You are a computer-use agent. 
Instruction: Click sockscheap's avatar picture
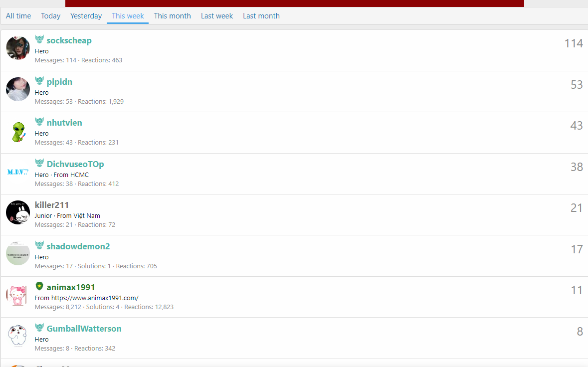click(x=18, y=48)
